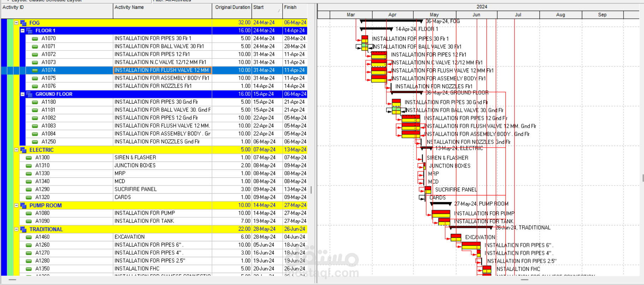Sort by Original Duration column header
Screen dimensions: 644x285
232,11
